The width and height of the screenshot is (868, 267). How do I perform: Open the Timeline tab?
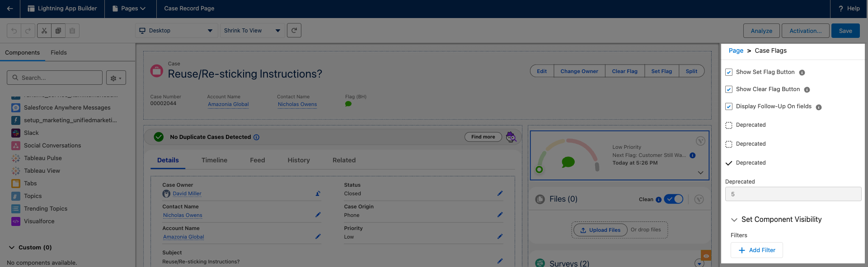[215, 160]
